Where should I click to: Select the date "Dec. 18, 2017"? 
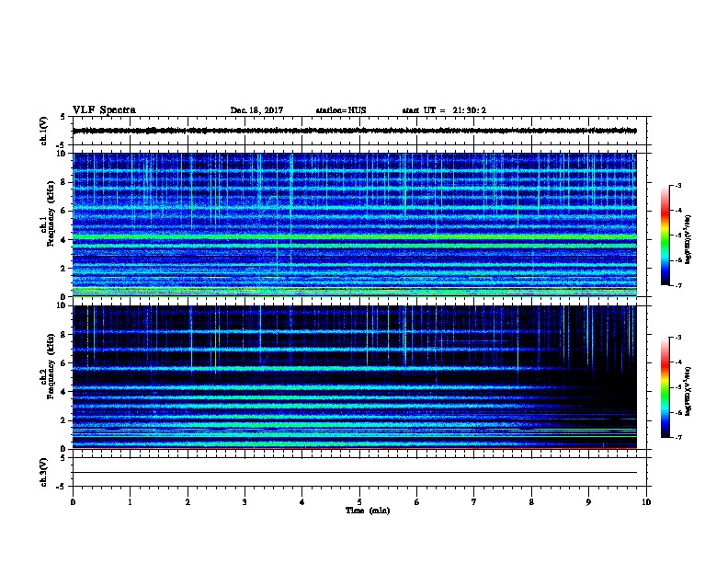pos(256,110)
